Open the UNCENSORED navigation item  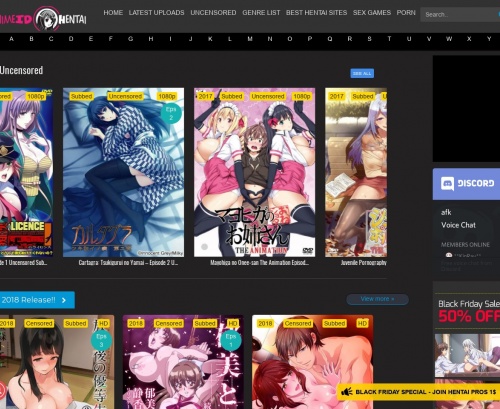coord(213,13)
